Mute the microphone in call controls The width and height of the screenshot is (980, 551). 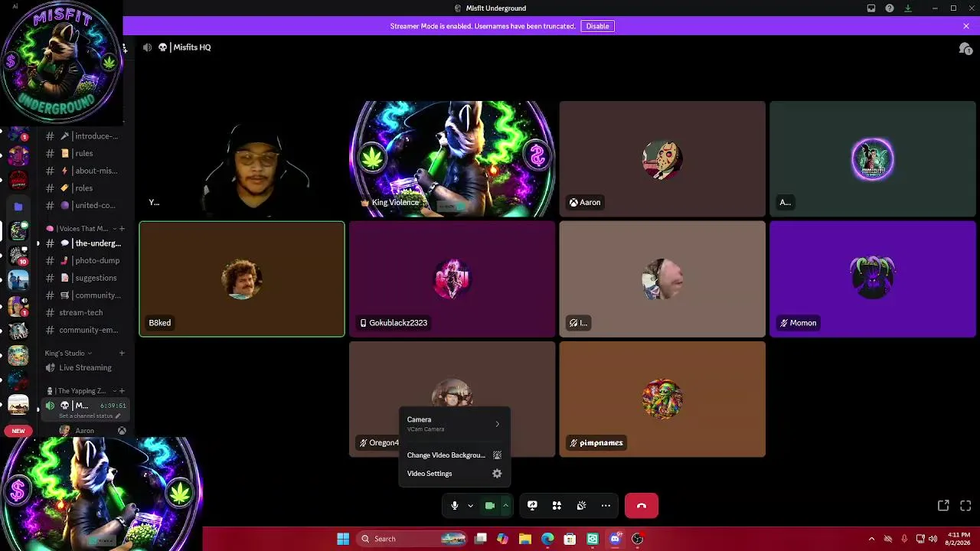(455, 505)
